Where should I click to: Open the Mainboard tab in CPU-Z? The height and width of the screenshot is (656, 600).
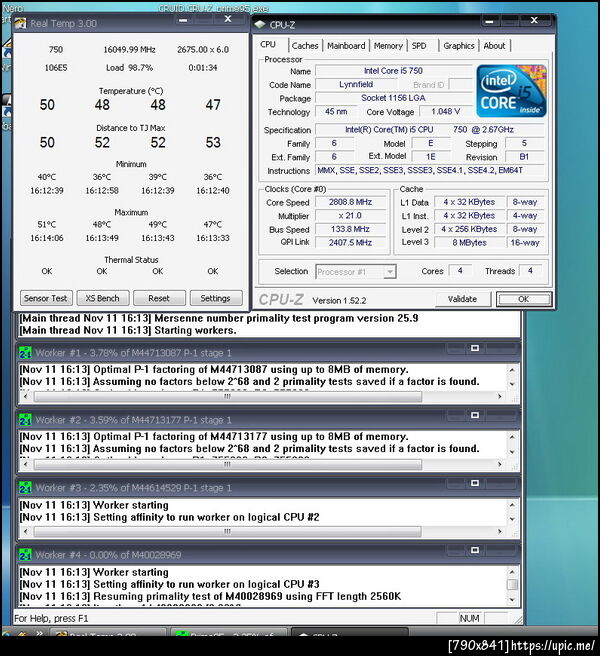[346, 46]
